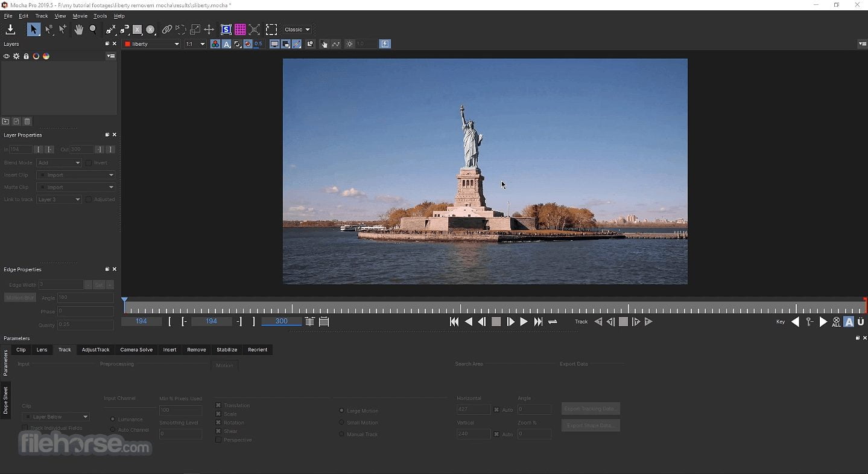Jump to the first frame of the clip
Image resolution: width=868 pixels, height=474 pixels.
click(454, 322)
